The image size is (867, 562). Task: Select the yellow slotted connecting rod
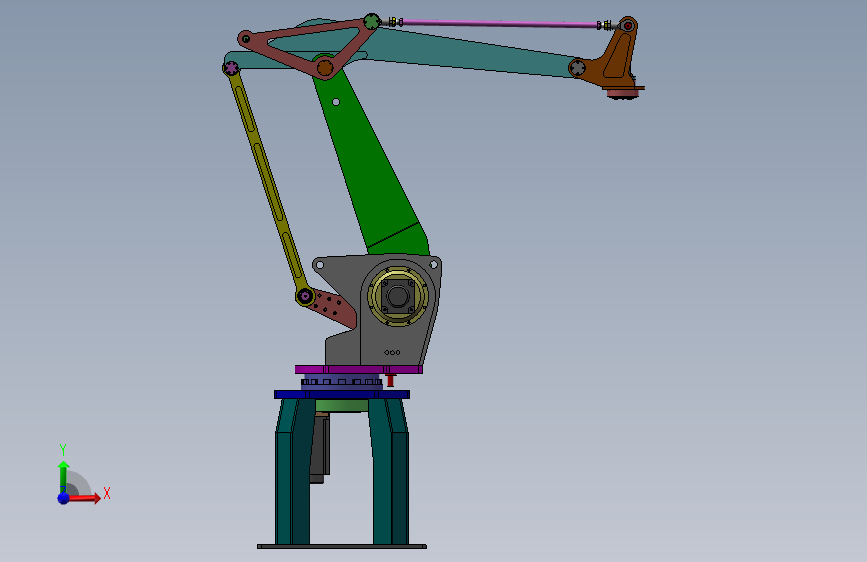(x=268, y=183)
